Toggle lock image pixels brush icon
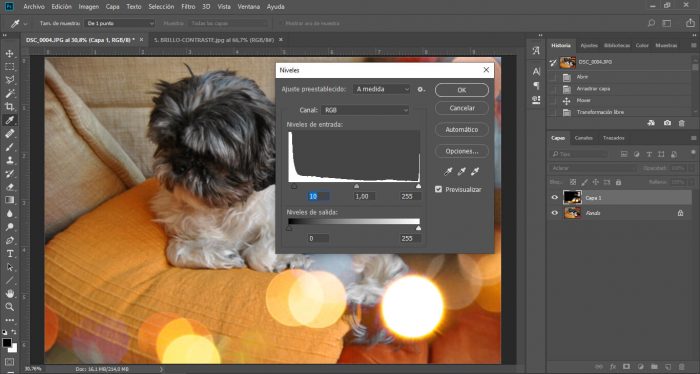Image resolution: width=700 pixels, height=374 pixels. (x=584, y=182)
